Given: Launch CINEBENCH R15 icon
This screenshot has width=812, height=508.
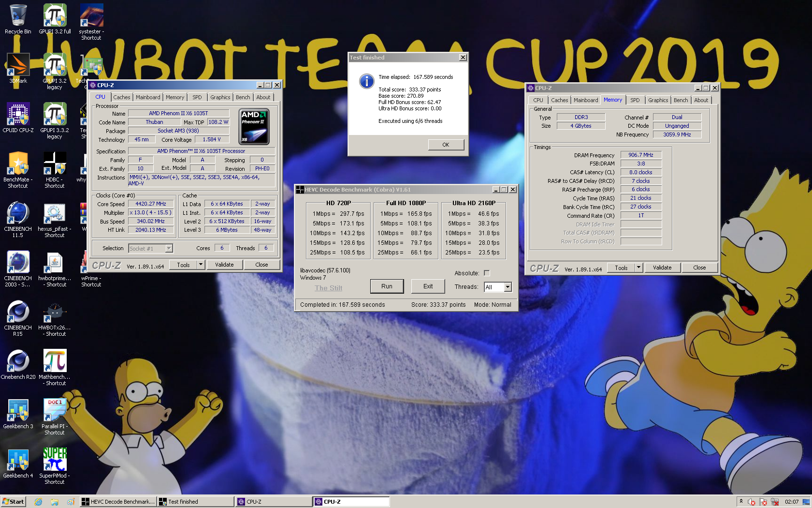Looking at the screenshot, I should (x=18, y=318).
